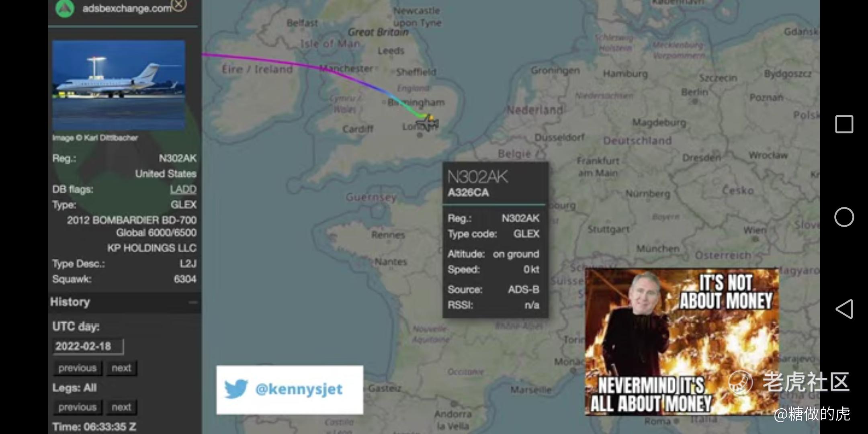Screen dimensions: 868x434
Task: Tap the Android recent apps square
Action: tap(844, 124)
